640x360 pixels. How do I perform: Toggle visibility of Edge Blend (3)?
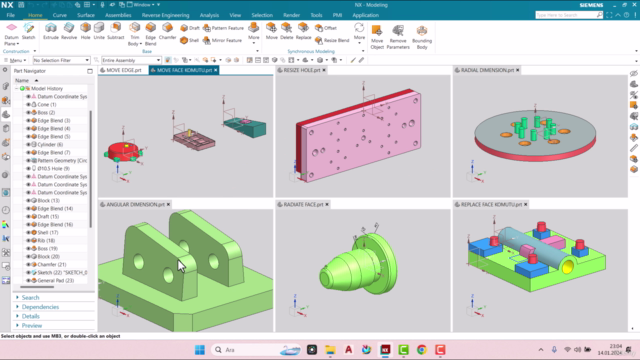tap(28, 120)
